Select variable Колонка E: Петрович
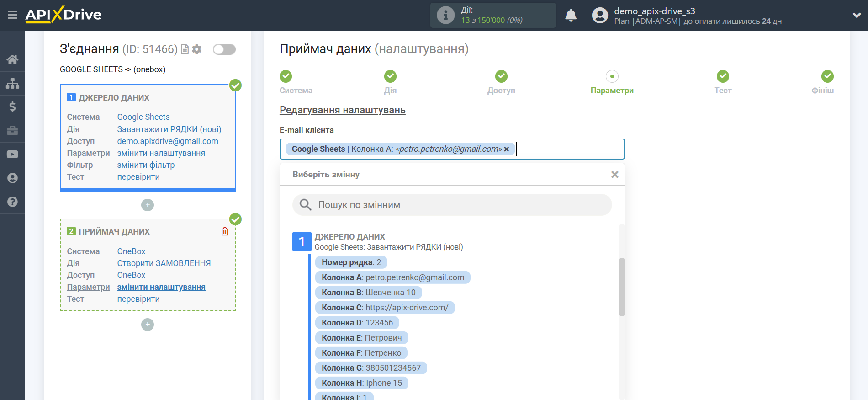Viewport: 868px width, 400px height. (362, 338)
